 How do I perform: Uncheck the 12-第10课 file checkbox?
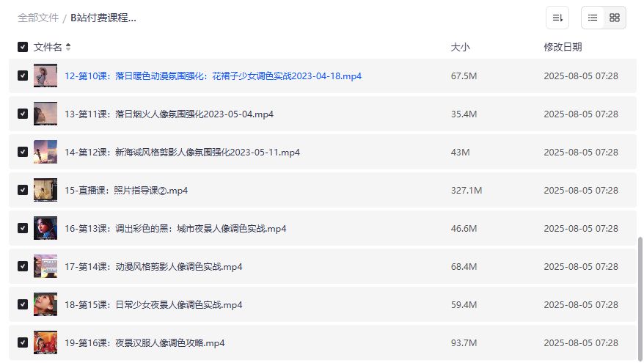23,76
